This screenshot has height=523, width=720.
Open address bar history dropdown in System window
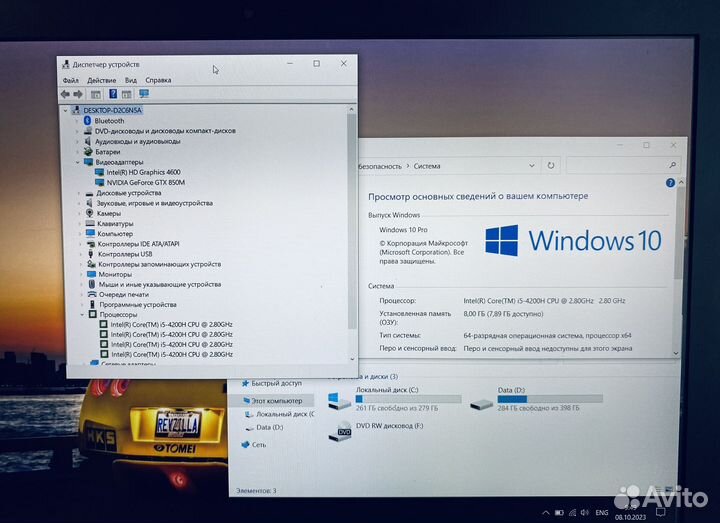[532, 166]
